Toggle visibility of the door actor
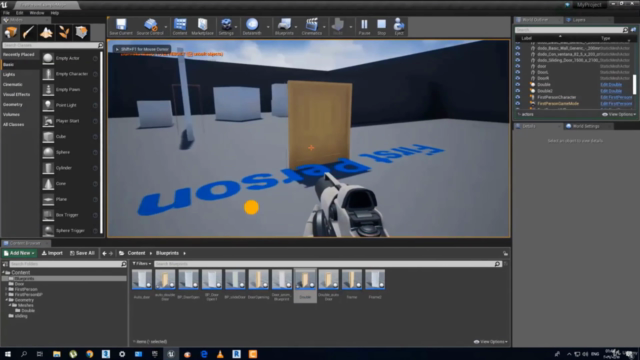This screenshot has width=640, height=360. coord(518,66)
